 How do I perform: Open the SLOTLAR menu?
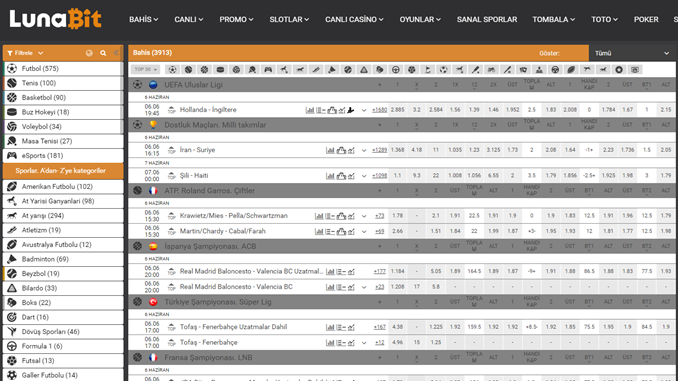point(289,19)
